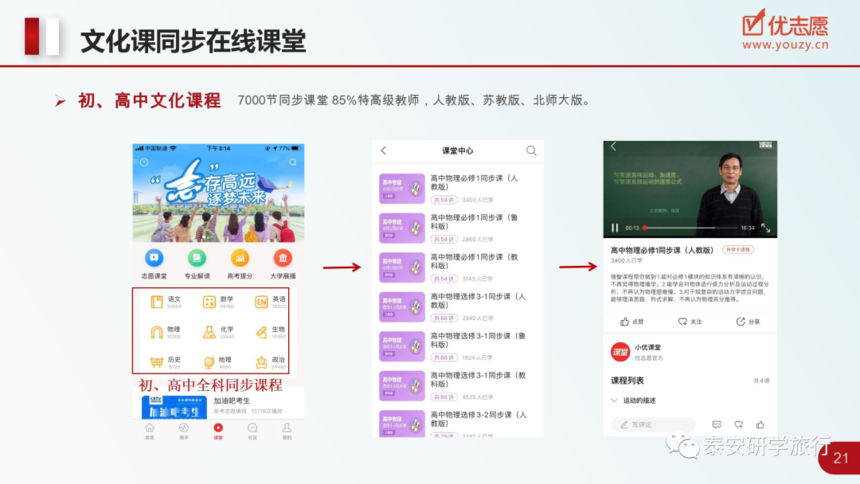Screen dimensions: 860x484
Task: Switch to the 我的 profile tab
Action: pos(286,431)
